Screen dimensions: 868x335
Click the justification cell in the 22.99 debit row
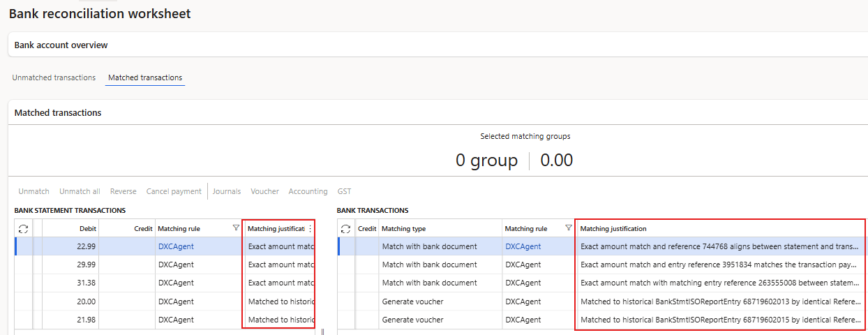(279, 246)
